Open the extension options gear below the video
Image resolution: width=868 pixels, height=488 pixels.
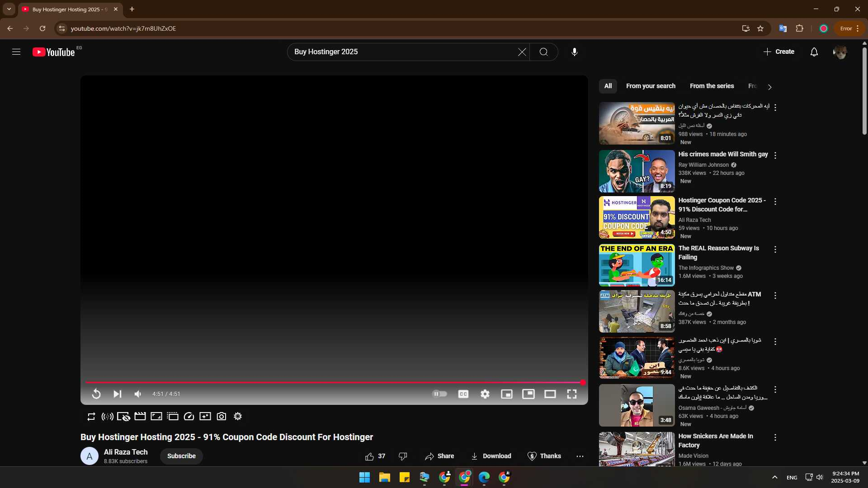[x=237, y=417]
